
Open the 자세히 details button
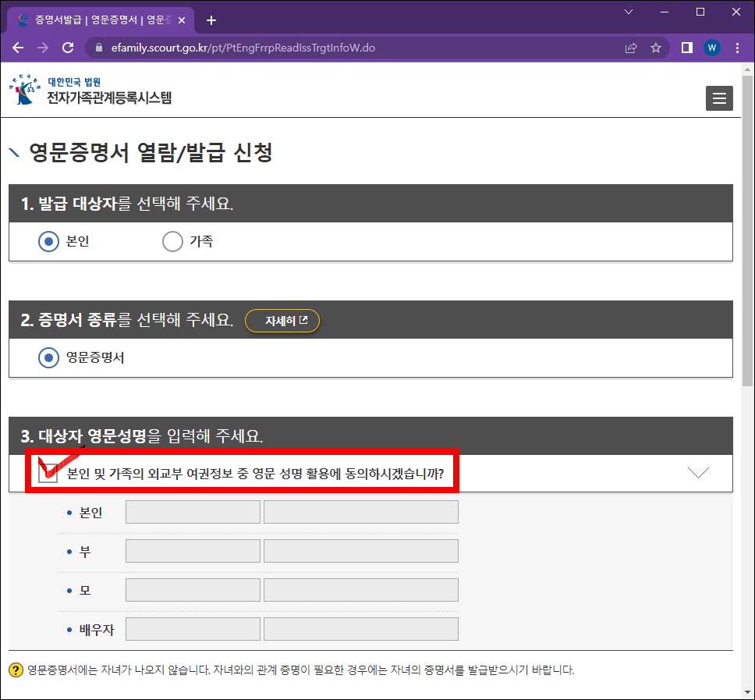[x=282, y=320]
